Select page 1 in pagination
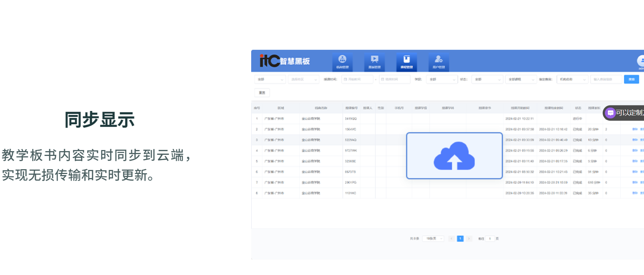The image size is (644, 275). (460, 239)
